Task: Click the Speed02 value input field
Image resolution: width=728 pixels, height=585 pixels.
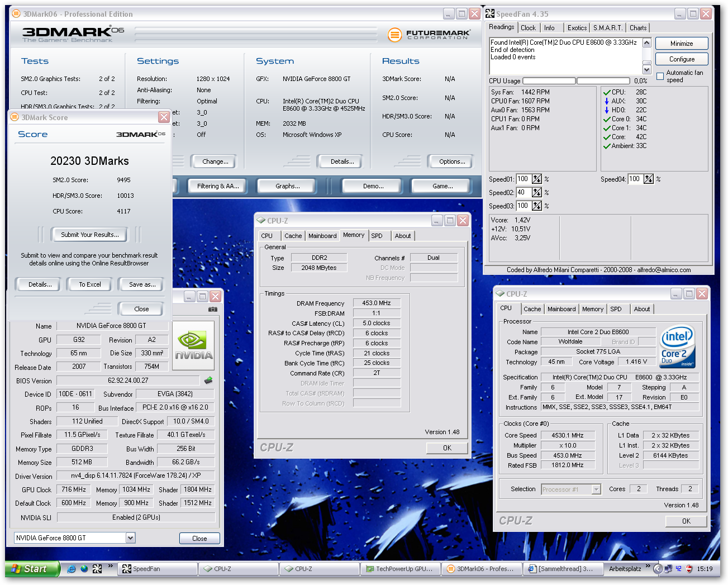Action: point(523,192)
